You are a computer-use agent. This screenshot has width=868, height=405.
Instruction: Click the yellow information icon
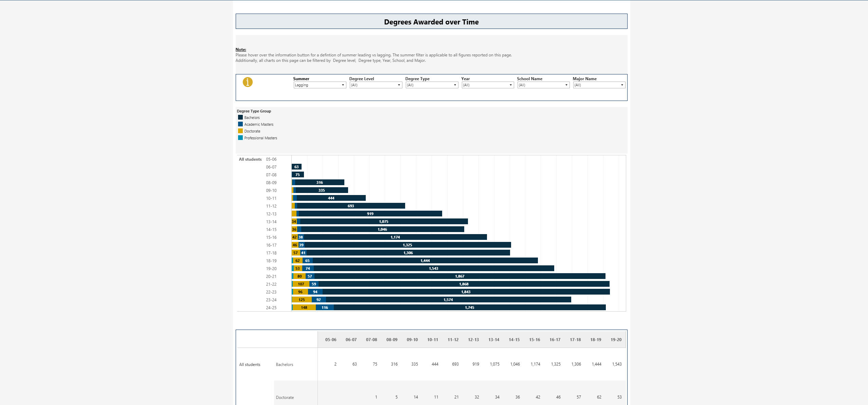point(248,82)
